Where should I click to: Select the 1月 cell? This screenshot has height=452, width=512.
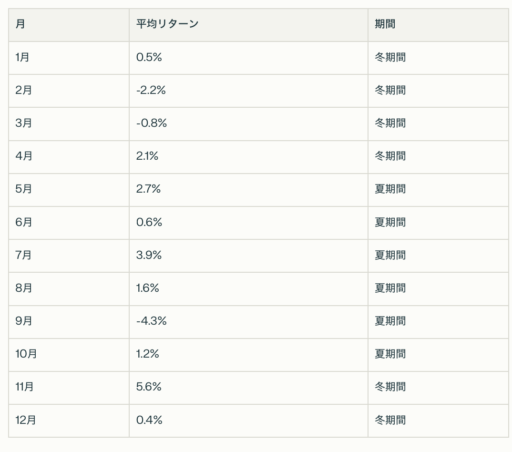[x=69, y=58]
